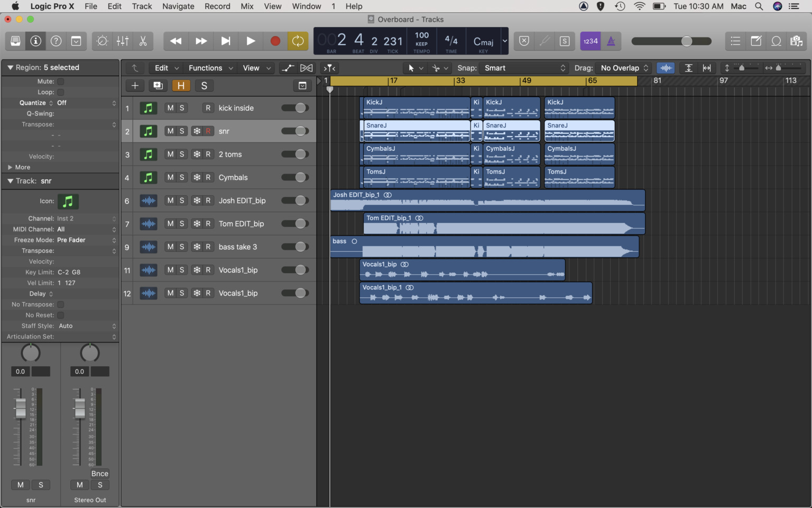Viewport: 812px width, 508px height.
Task: Open Smart Controls with the knob icon
Action: [x=102, y=41]
